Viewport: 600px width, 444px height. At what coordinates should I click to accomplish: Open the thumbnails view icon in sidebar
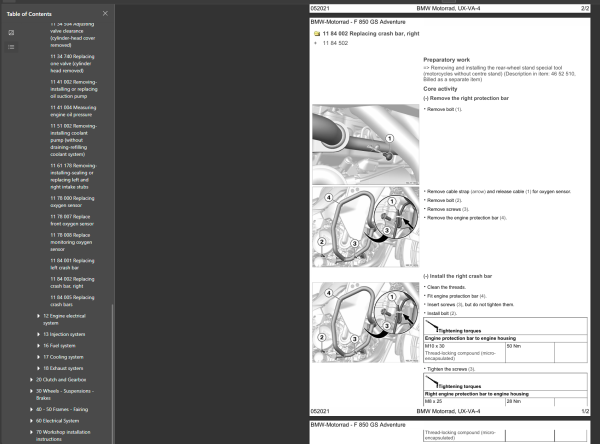pos(11,33)
